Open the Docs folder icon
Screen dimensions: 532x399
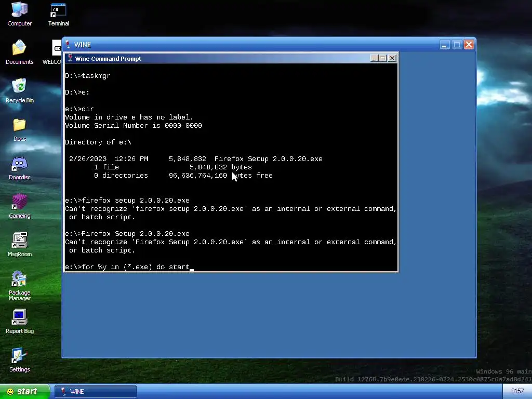(x=19, y=129)
